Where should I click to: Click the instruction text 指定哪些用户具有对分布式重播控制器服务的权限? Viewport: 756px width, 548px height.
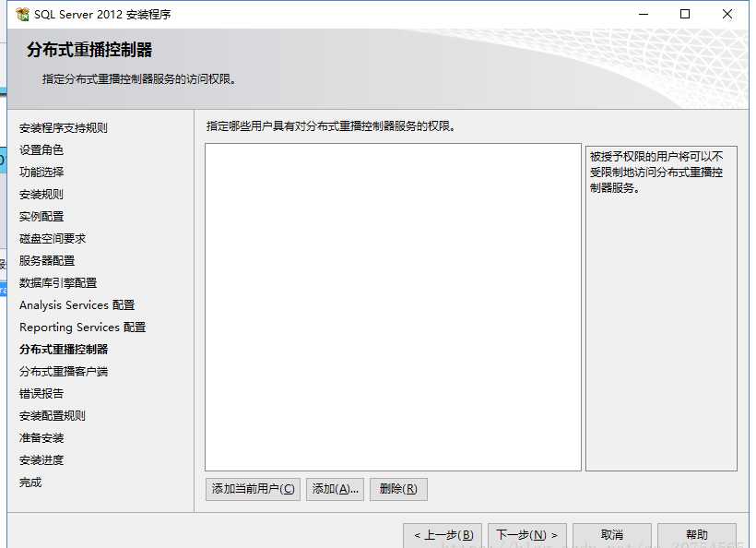(331, 126)
